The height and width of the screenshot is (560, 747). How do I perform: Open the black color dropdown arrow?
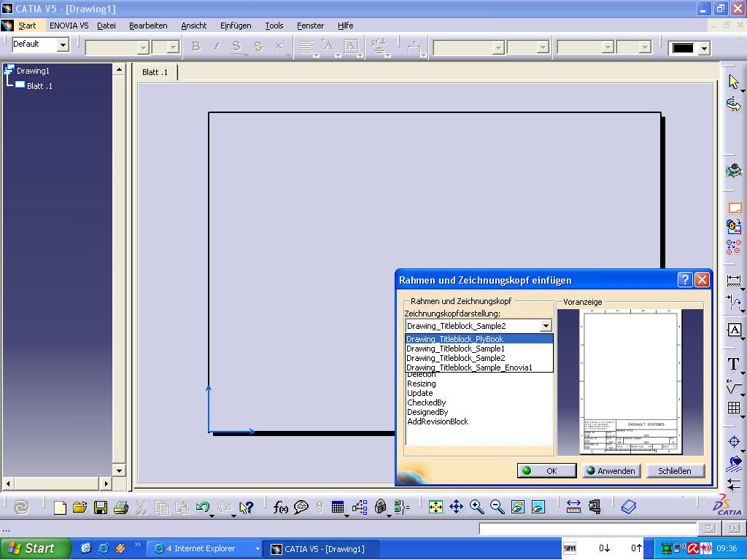pos(704,48)
